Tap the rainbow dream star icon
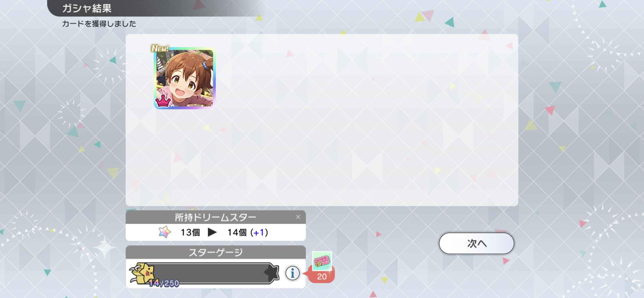Screen dimensions: 644x298 (165, 232)
